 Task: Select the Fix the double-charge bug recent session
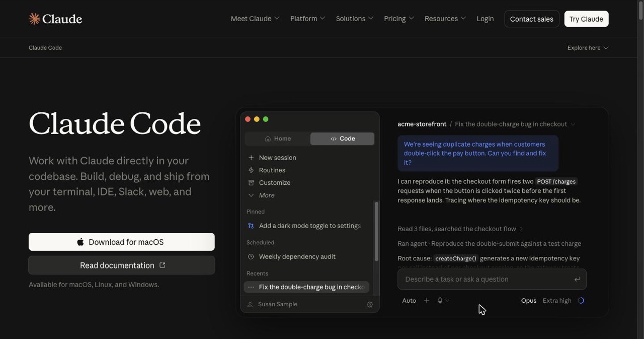tap(306, 287)
